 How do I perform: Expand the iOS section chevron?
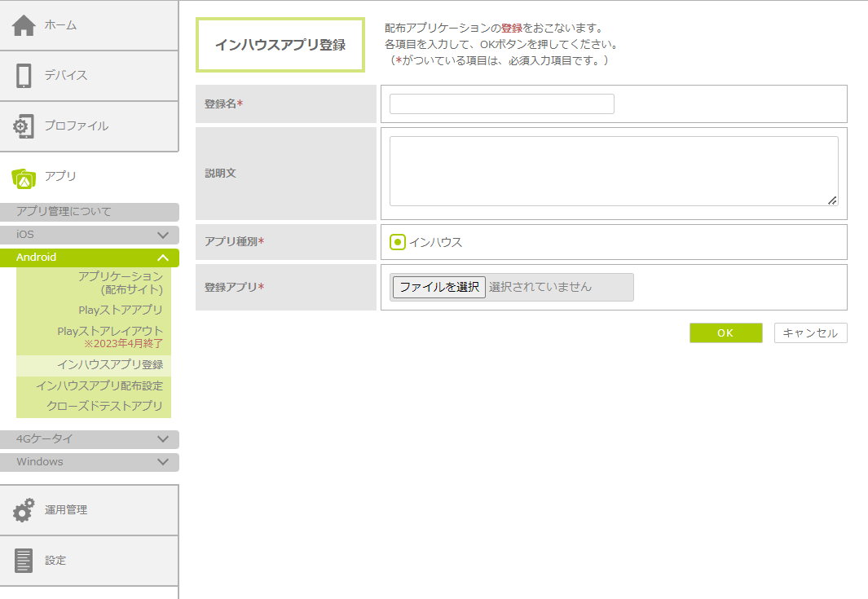[162, 235]
